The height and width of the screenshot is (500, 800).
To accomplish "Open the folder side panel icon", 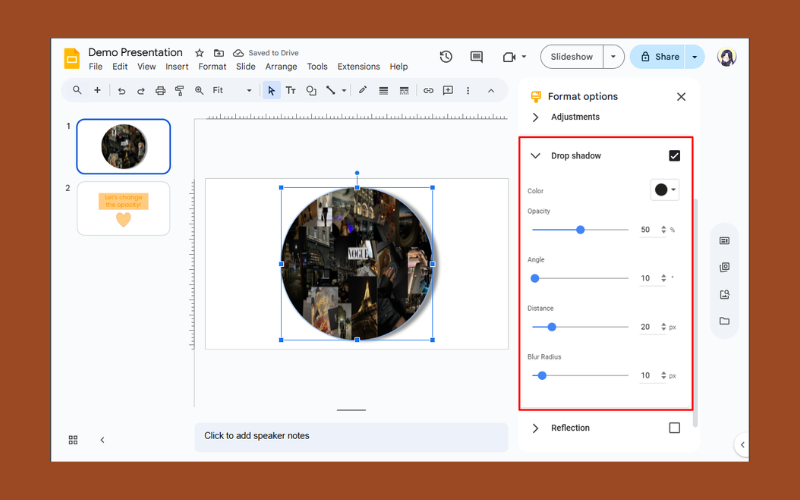I will pos(724,321).
